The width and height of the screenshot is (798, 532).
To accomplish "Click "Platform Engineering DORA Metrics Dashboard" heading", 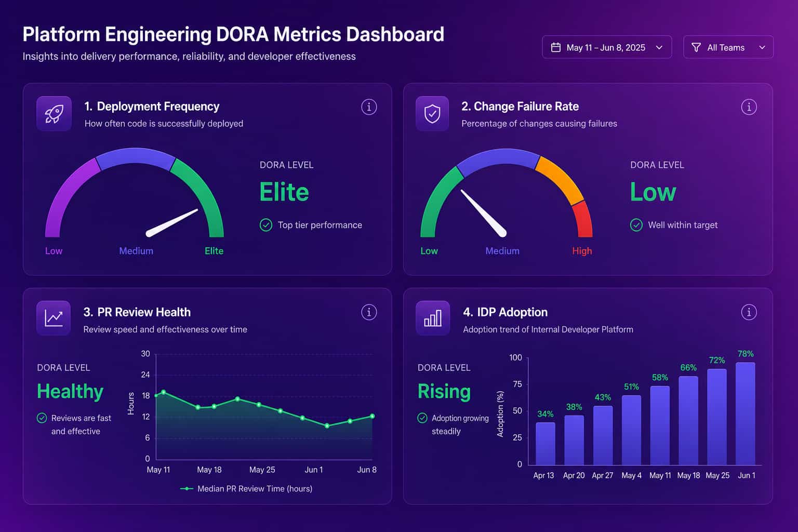I will click(x=233, y=34).
